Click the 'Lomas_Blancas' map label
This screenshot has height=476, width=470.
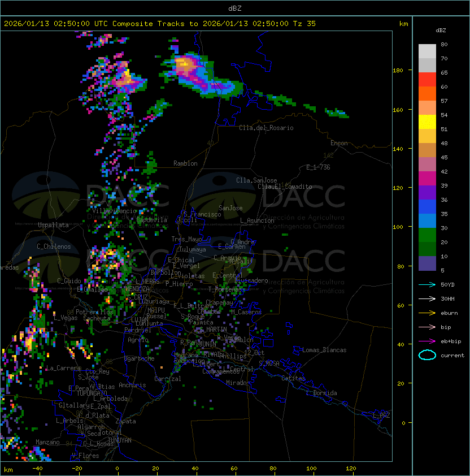pyautogui.click(x=324, y=350)
